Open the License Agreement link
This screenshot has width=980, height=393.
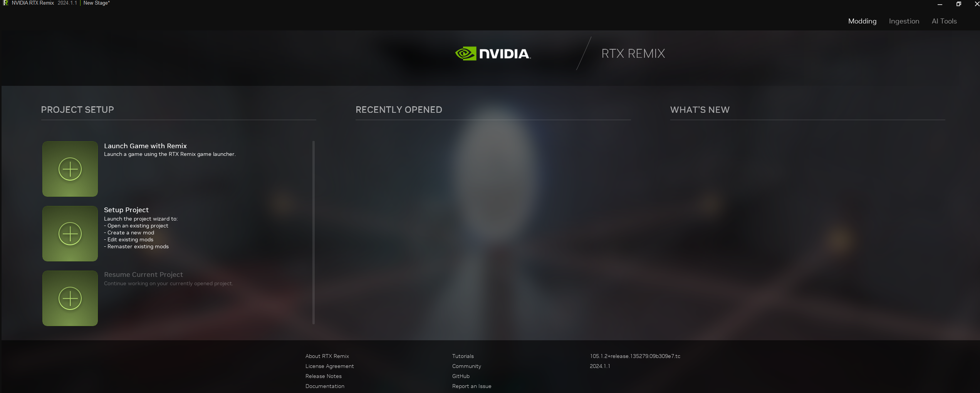click(329, 366)
